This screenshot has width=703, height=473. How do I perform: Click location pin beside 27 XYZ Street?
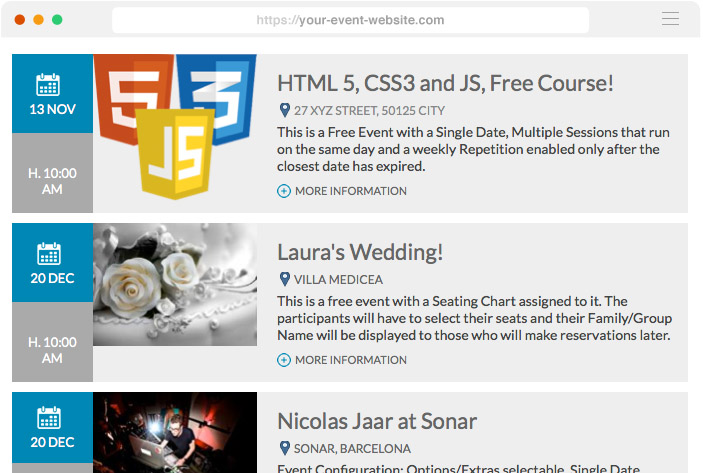284,110
